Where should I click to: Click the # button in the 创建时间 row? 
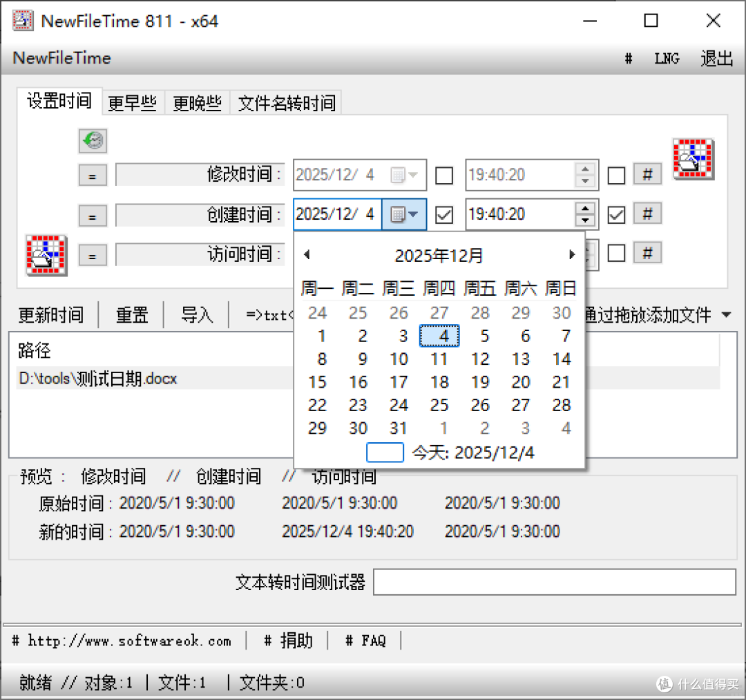pos(647,214)
